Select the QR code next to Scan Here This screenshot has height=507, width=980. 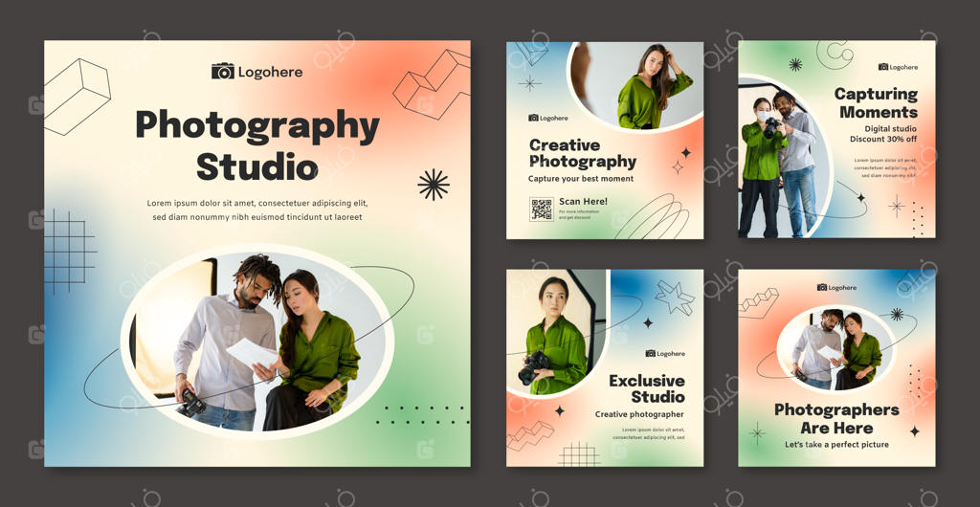click(x=542, y=209)
